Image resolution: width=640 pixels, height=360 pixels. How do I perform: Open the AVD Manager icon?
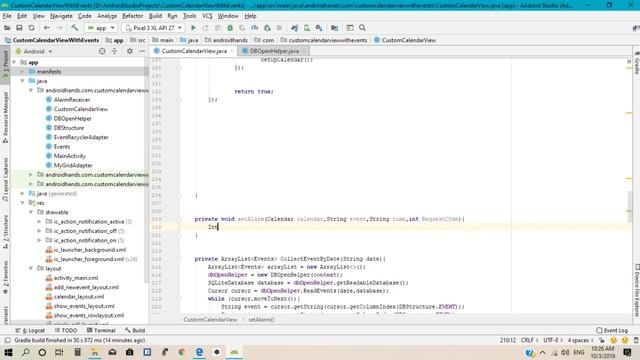307,28
